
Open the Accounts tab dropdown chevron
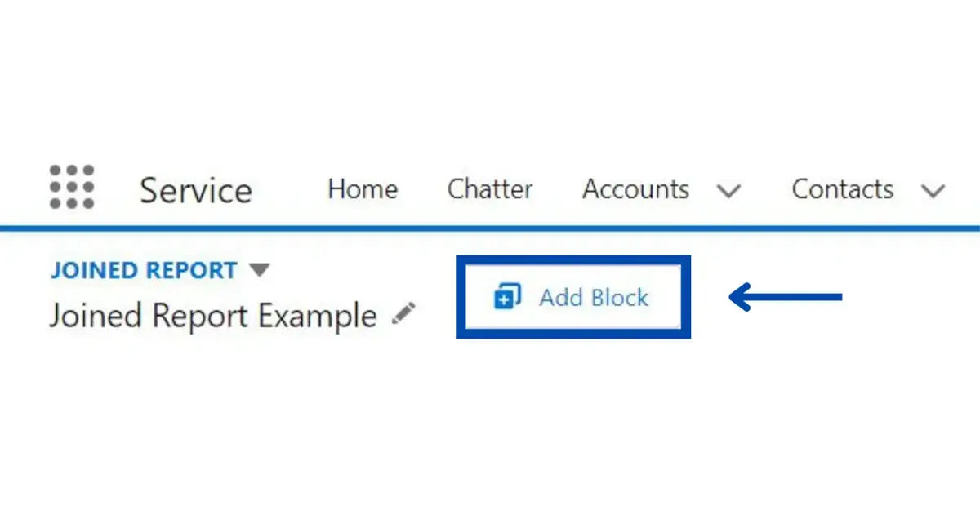tap(729, 192)
